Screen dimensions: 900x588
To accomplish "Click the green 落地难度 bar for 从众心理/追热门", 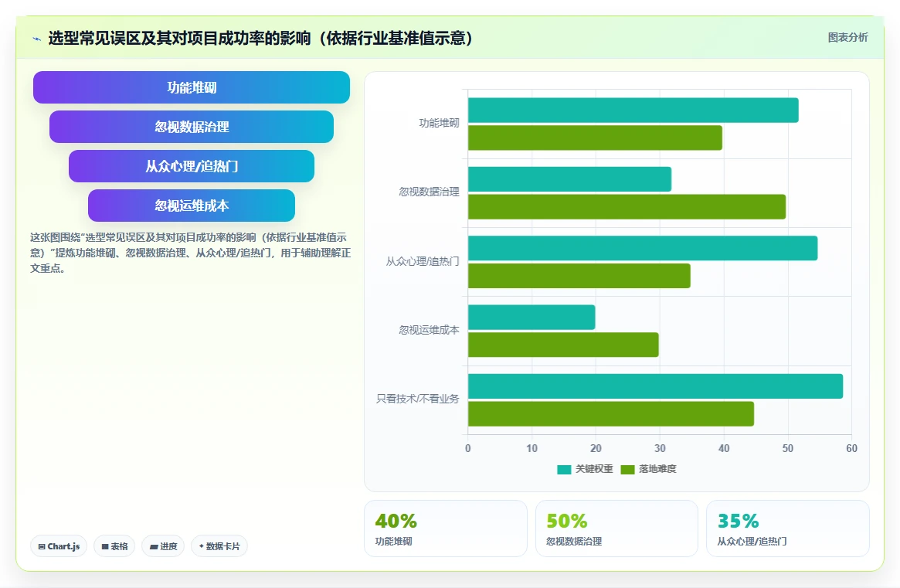I will [579, 276].
